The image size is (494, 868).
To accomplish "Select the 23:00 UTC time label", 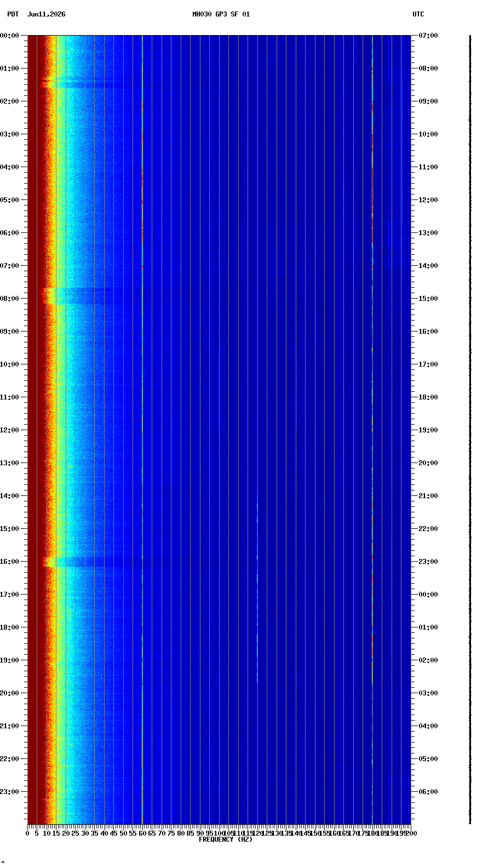I will (x=428, y=562).
